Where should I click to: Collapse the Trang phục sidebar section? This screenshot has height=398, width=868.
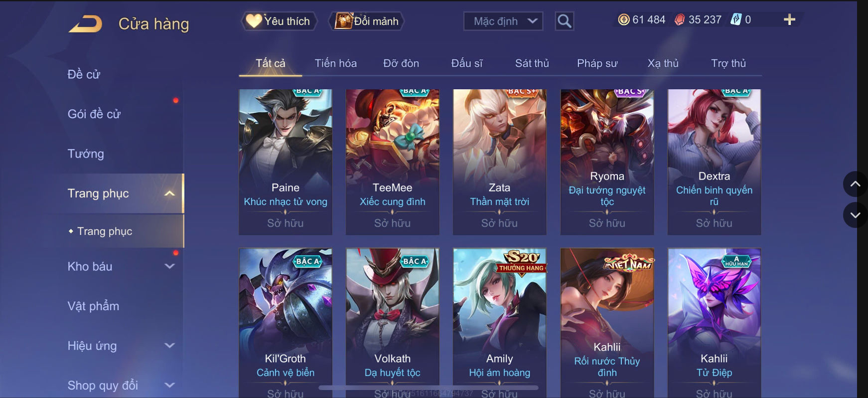[170, 194]
